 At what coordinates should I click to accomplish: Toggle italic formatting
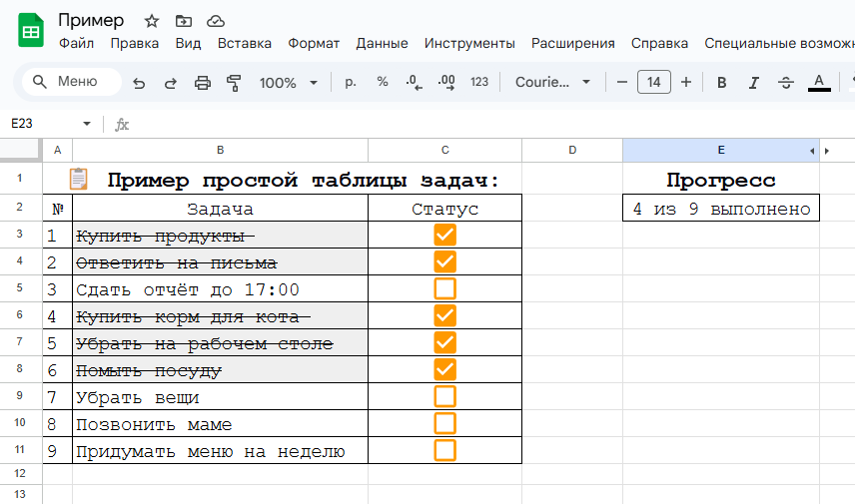(x=753, y=83)
